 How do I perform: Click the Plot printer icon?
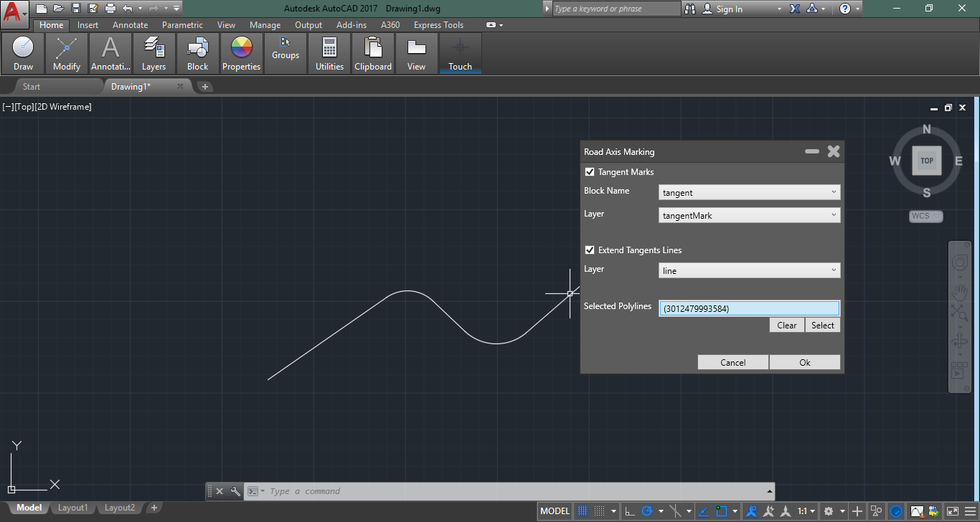click(110, 9)
